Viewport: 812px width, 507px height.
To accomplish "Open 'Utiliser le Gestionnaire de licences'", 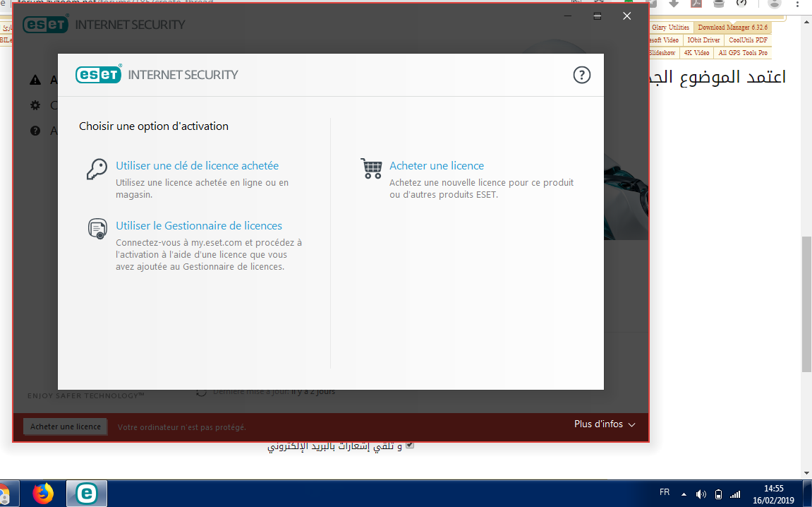I will (x=199, y=226).
